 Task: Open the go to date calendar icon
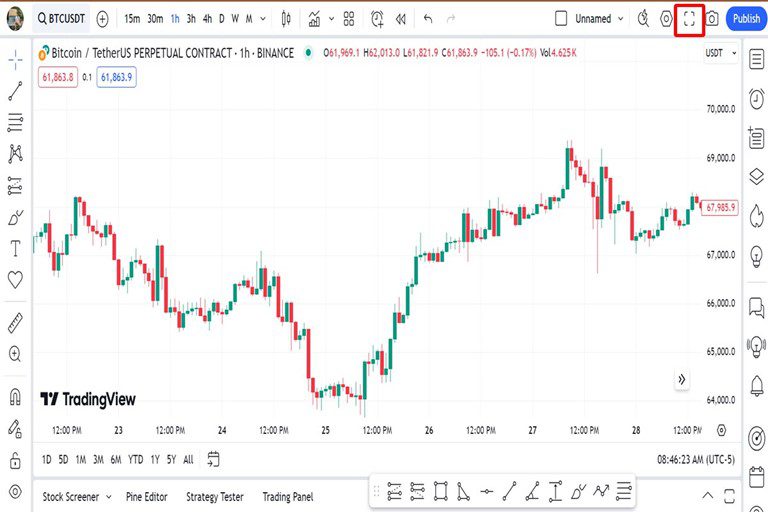[213, 460]
